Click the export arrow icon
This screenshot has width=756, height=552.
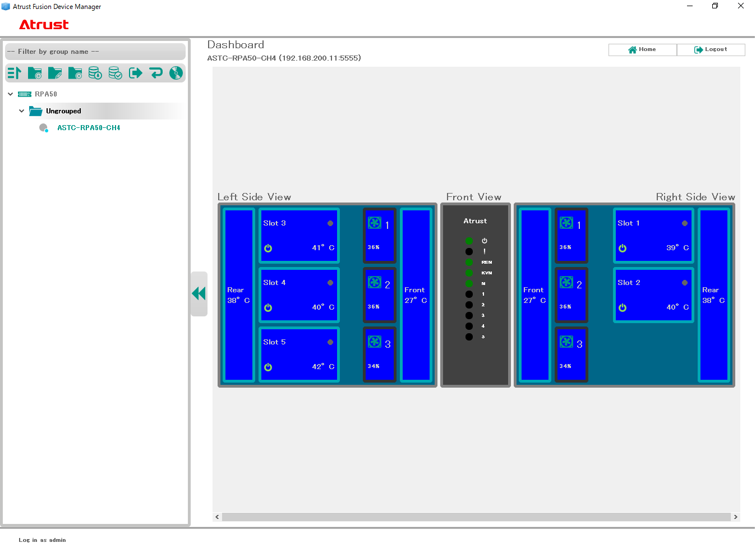tap(136, 73)
